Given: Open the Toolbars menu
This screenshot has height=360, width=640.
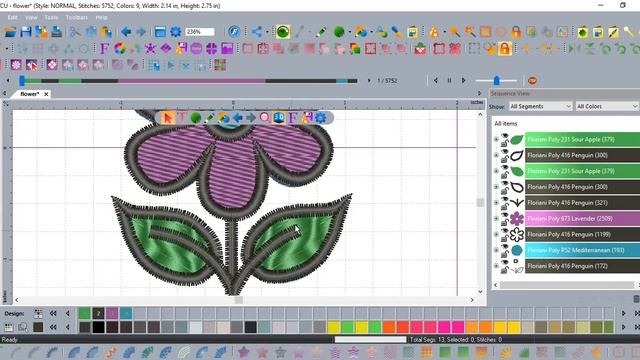Looking at the screenshot, I should click(76, 18).
